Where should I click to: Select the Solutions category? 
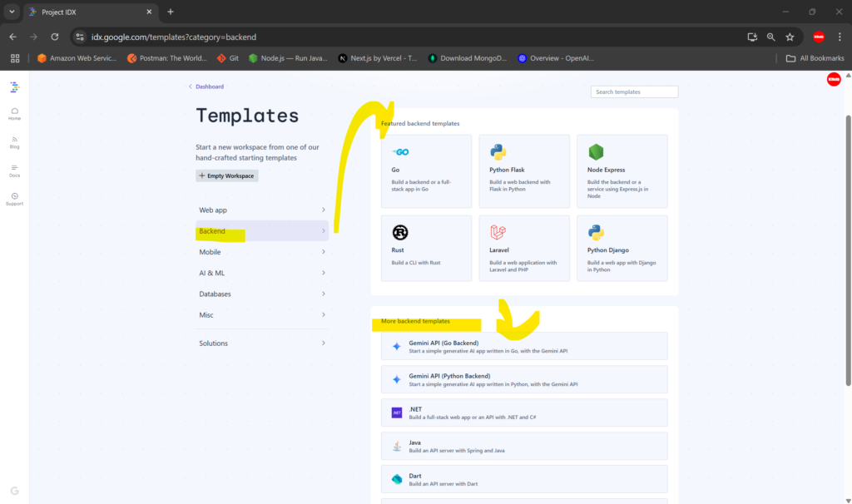[x=262, y=343]
